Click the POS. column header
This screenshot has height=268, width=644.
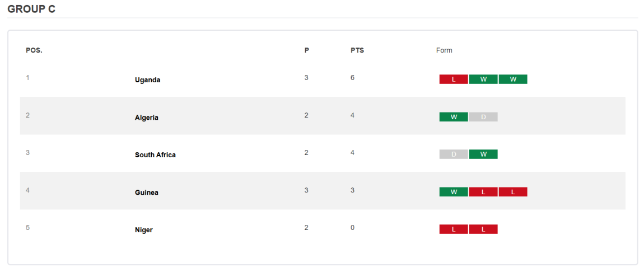[34, 50]
